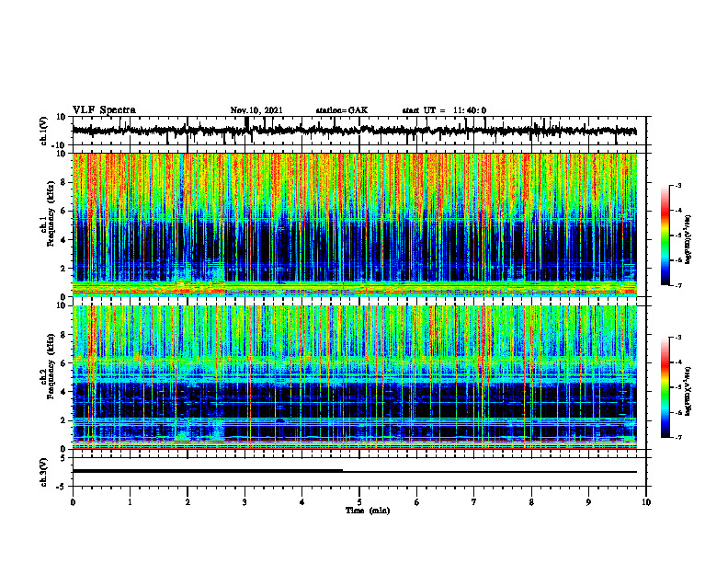
Task: Click the "4" kHz tick of ch.2 spectrogram
Action: click(x=64, y=392)
